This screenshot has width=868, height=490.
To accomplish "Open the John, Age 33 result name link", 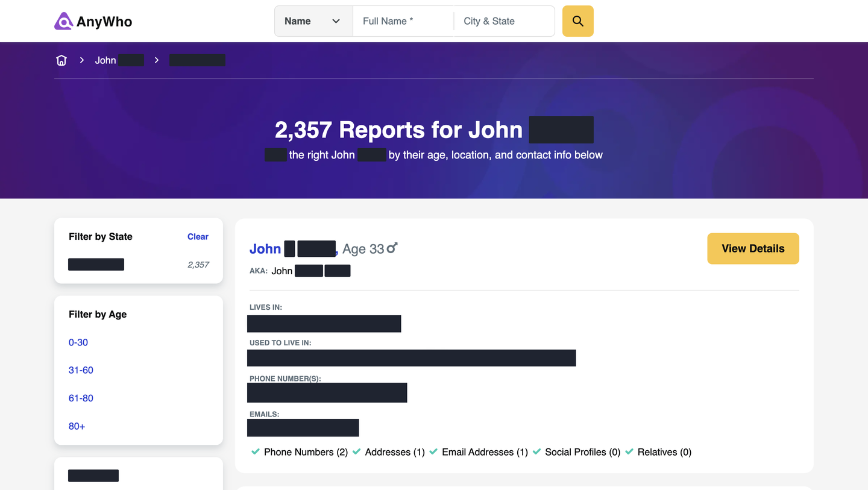I will click(x=294, y=249).
